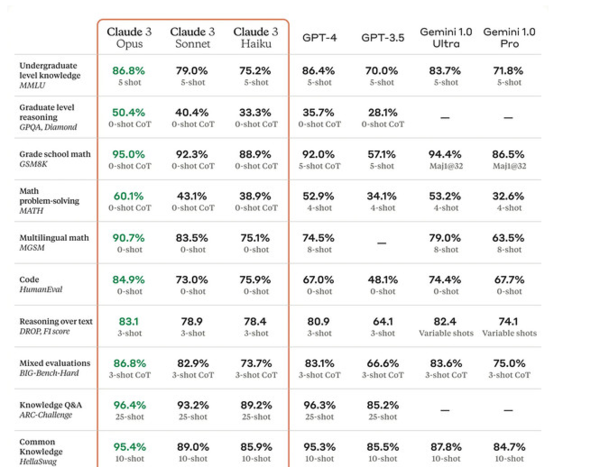
Task: Click the Claude 3 Opus column header
Action: (x=130, y=39)
